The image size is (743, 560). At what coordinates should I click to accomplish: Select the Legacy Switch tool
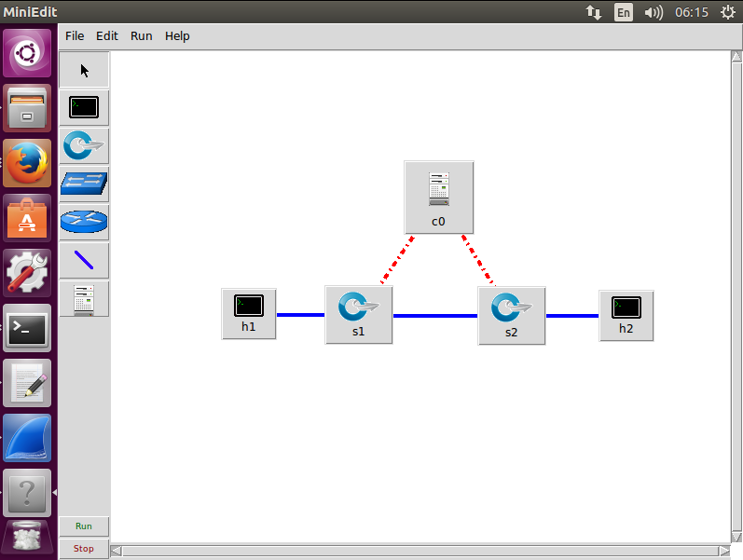coord(84,184)
